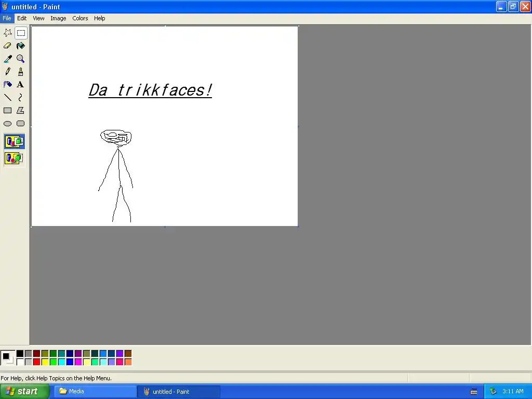Pick the black color swatch
The width and height of the screenshot is (532, 399).
click(20, 354)
